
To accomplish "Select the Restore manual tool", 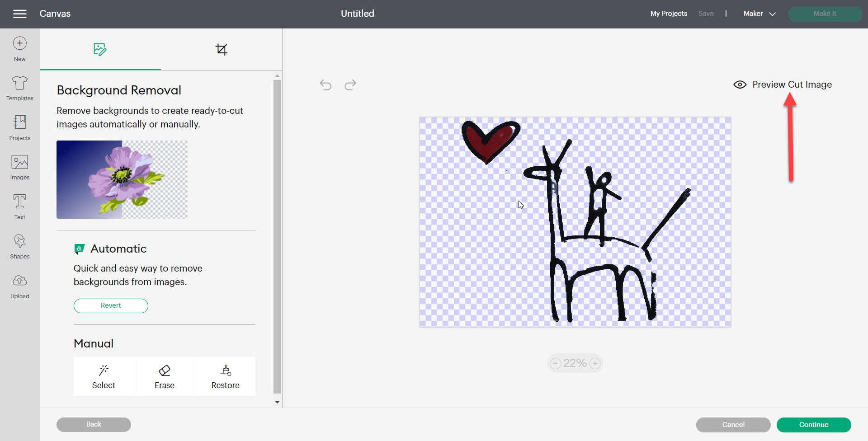I will click(x=225, y=376).
